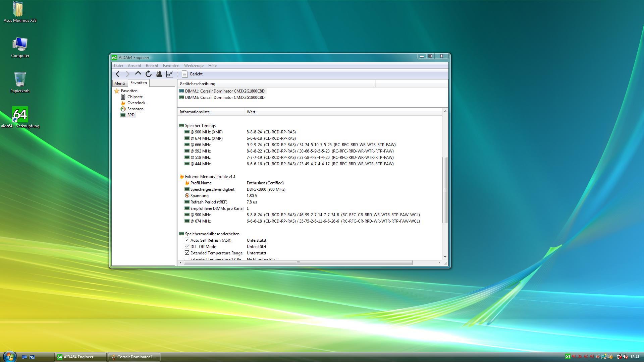
Task: Toggle DLL-Off Mode checkbox
Action: 187,246
